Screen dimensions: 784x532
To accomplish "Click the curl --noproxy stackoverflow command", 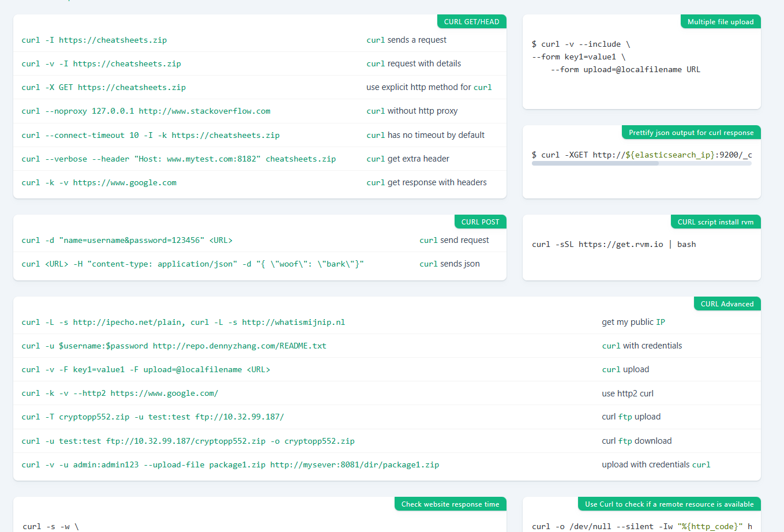I will (x=146, y=111).
